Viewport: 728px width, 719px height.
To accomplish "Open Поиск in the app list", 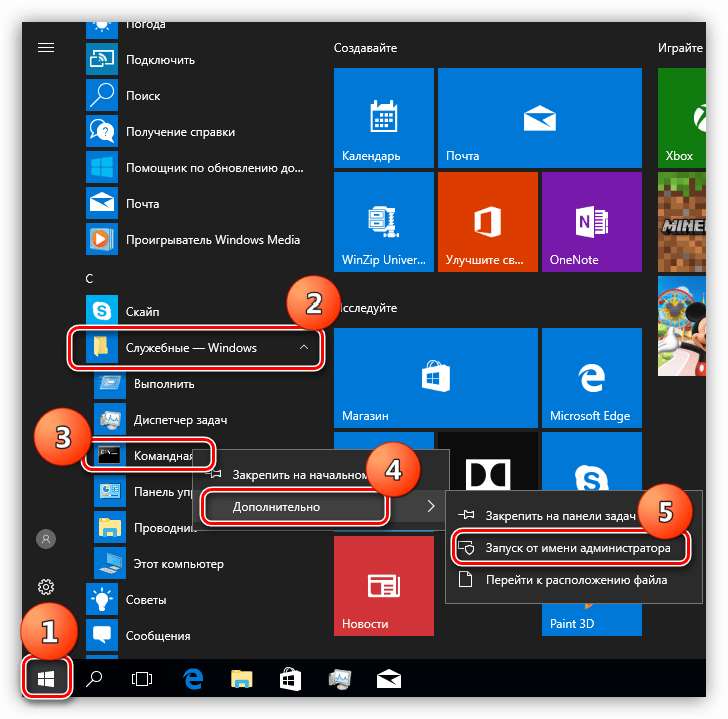I will (195, 96).
